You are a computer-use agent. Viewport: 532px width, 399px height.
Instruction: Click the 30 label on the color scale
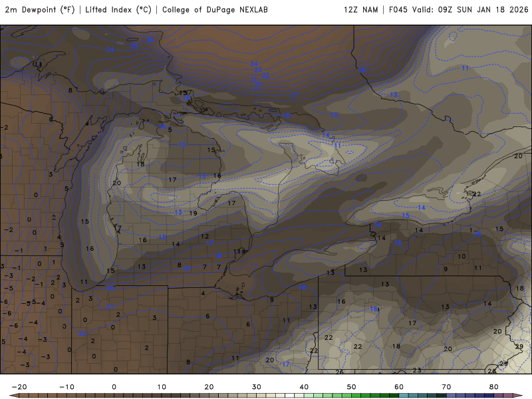click(x=257, y=387)
